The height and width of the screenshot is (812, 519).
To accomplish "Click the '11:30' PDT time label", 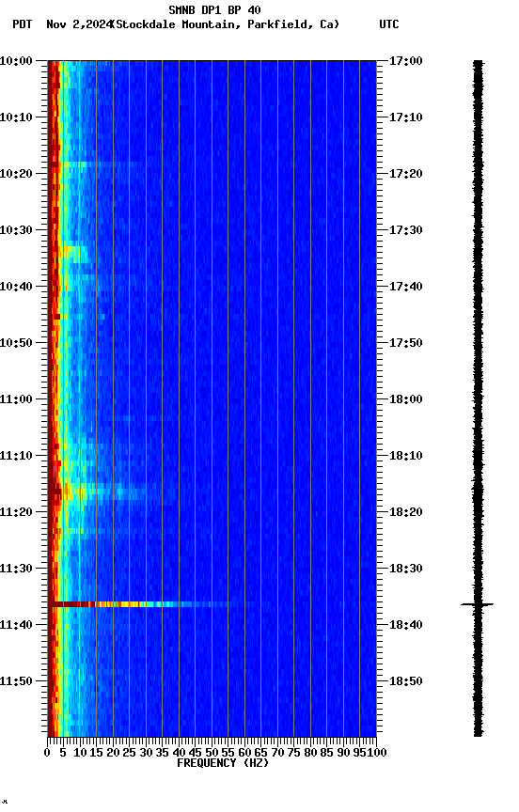I will pyautogui.click(x=16, y=570).
